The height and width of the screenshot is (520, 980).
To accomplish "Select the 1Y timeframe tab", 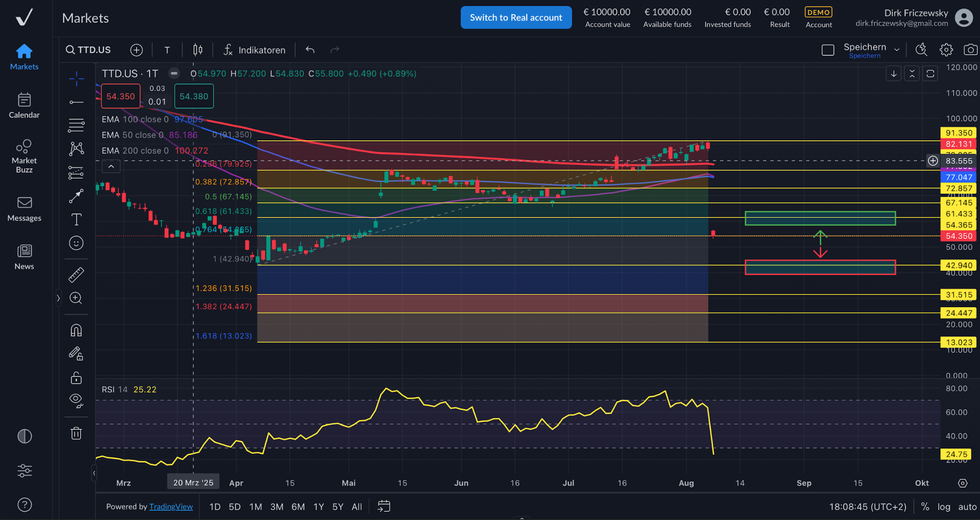I will [318, 506].
